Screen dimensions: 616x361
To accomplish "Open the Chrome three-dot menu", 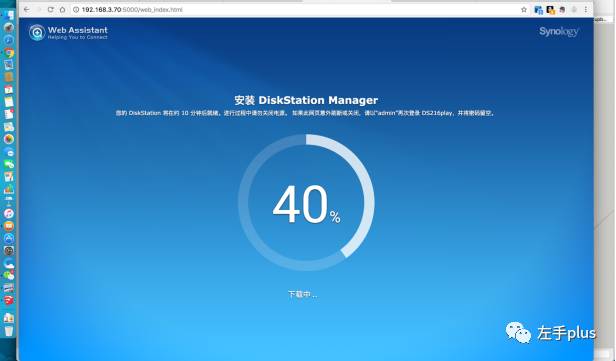I will [585, 10].
